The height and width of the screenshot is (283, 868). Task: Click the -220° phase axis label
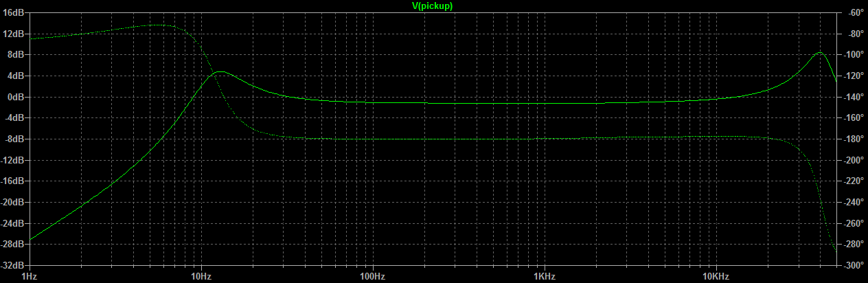tap(854, 181)
